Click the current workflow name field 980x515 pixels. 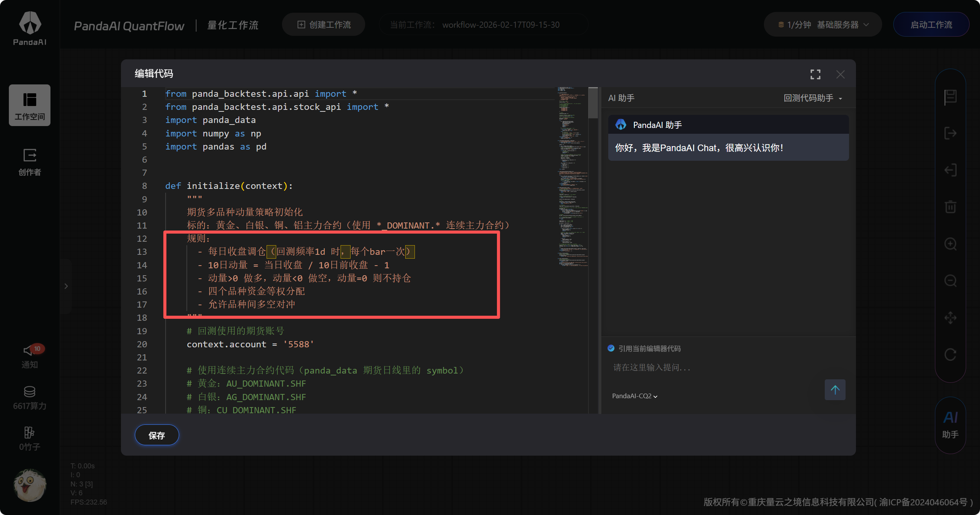[483, 25]
